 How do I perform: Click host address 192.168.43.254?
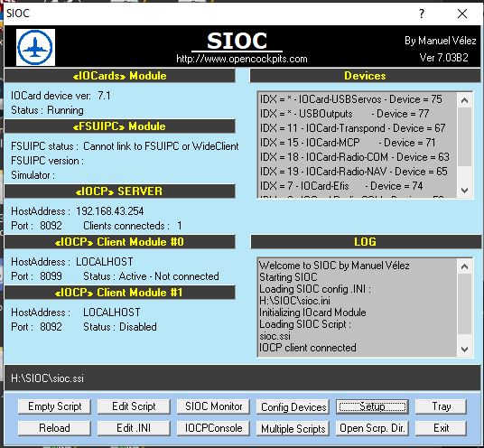pos(110,211)
